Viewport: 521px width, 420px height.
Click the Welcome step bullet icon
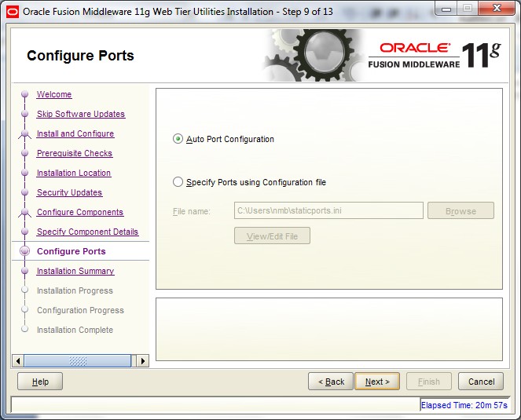pyautogui.click(x=24, y=94)
